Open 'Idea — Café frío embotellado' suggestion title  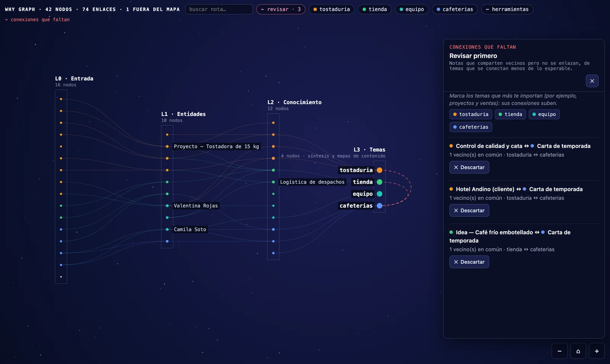[x=510, y=236]
